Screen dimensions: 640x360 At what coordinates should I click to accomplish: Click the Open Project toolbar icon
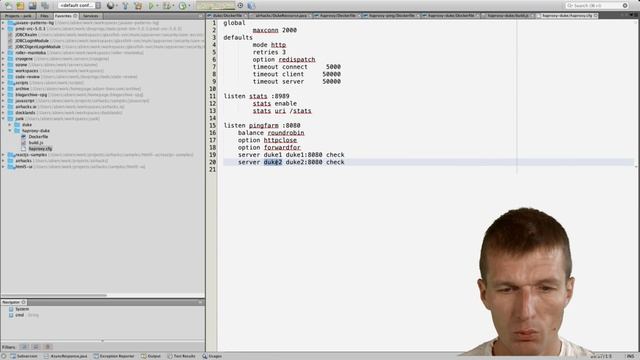(33, 6)
